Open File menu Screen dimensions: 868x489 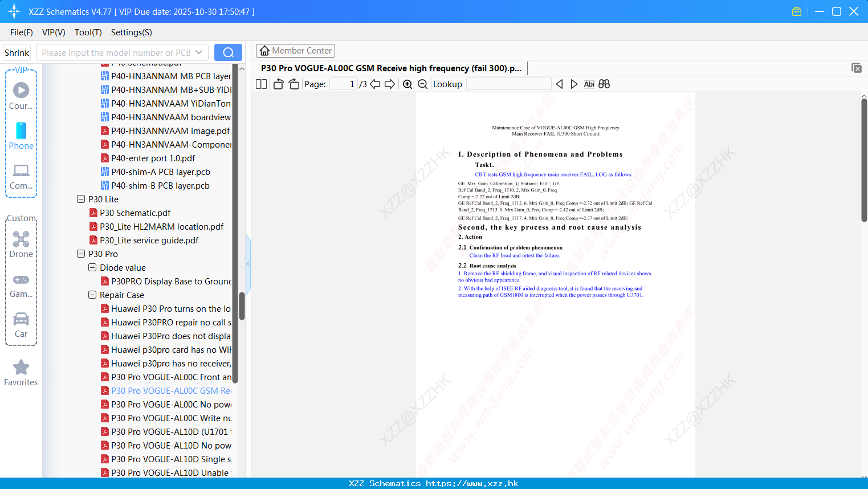(22, 32)
